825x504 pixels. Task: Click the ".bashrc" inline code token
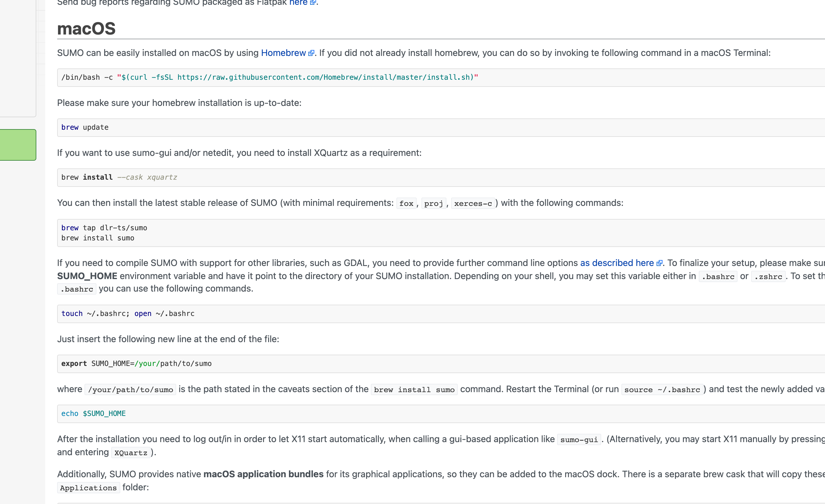pyautogui.click(x=718, y=276)
